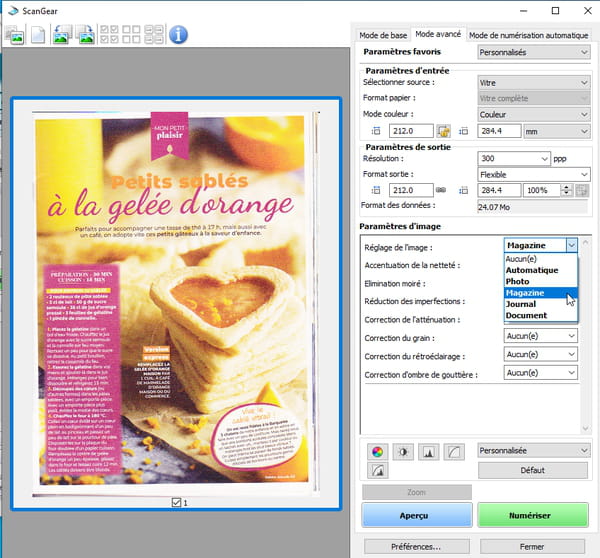Click the Fermer button
600x558 pixels.
pyautogui.click(x=532, y=547)
